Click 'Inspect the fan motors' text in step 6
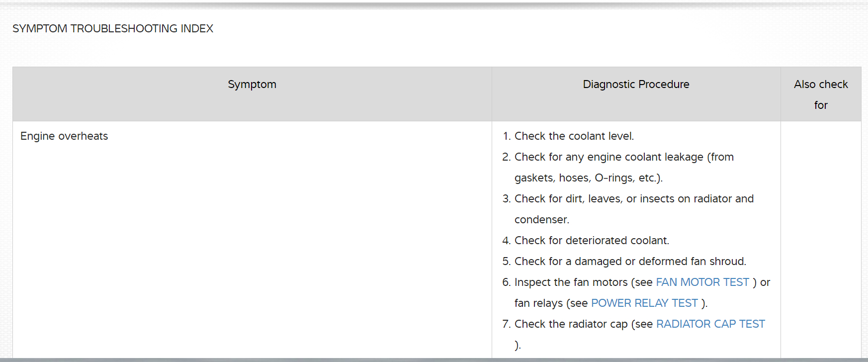This screenshot has width=868, height=362. pos(571,282)
